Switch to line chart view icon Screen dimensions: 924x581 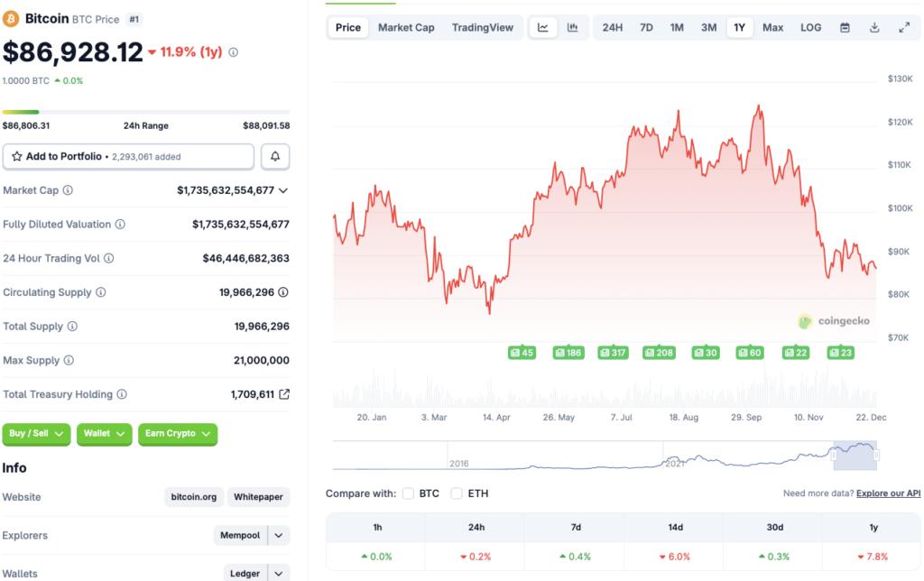point(543,28)
